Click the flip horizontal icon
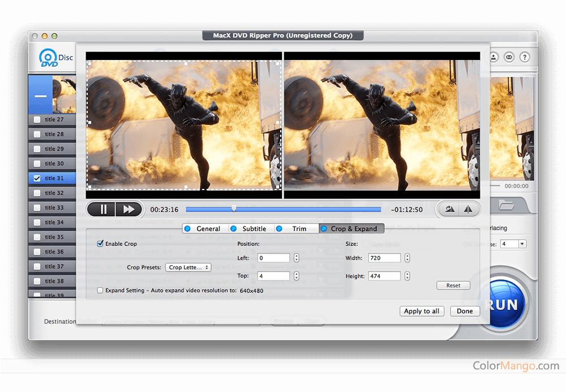The image size is (566, 392). [468, 209]
